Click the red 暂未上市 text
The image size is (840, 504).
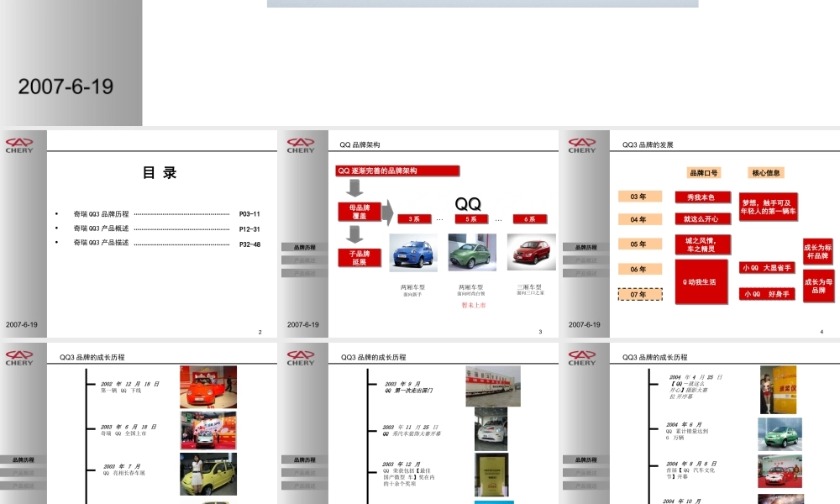(x=474, y=305)
